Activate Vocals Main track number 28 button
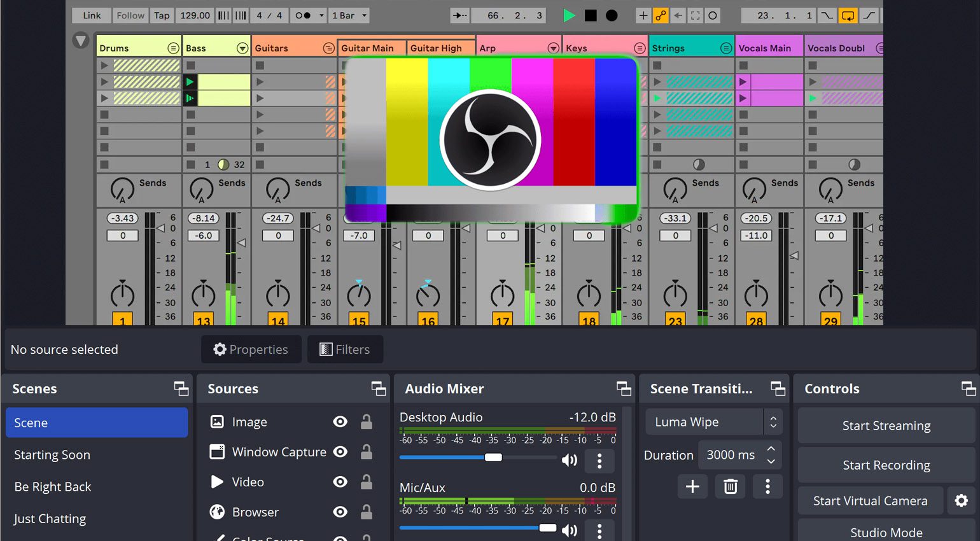The image size is (980, 541). 756,320
